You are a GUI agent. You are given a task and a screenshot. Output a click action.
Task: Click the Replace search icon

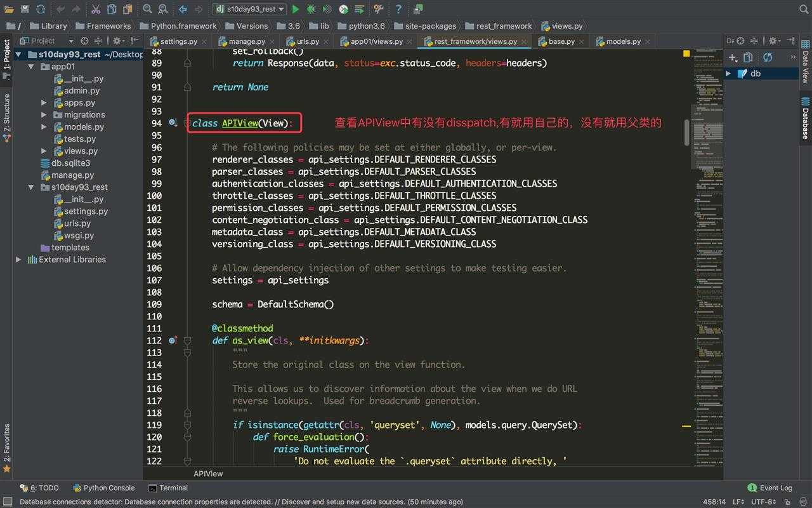click(163, 9)
